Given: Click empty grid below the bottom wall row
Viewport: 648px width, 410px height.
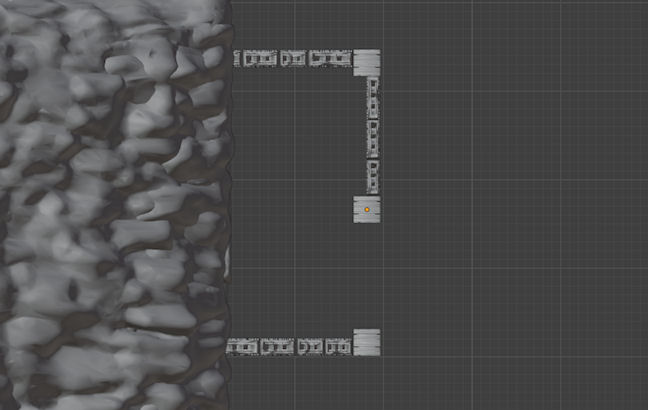Looking at the screenshot, I should (300, 385).
